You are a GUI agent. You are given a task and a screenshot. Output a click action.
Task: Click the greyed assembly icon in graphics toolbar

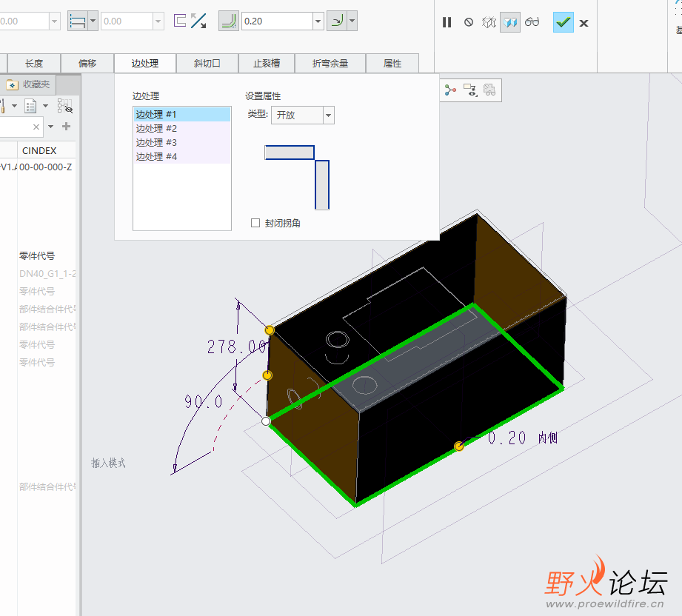pyautogui.click(x=489, y=90)
